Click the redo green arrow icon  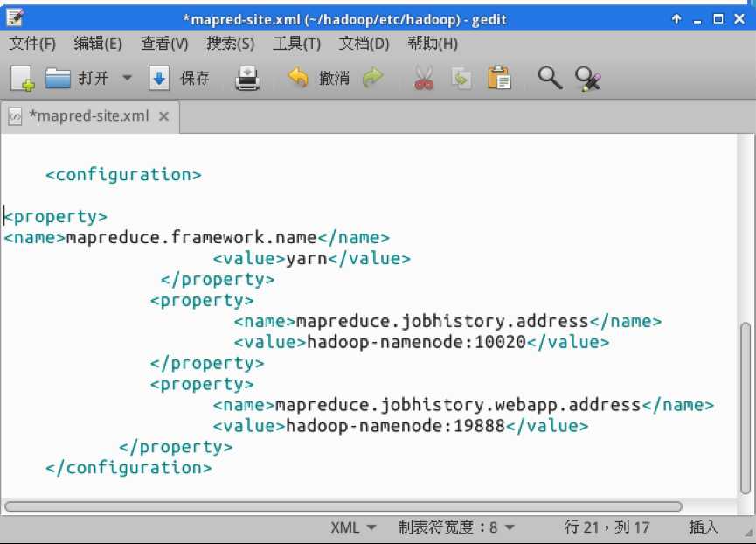pyautogui.click(x=372, y=78)
